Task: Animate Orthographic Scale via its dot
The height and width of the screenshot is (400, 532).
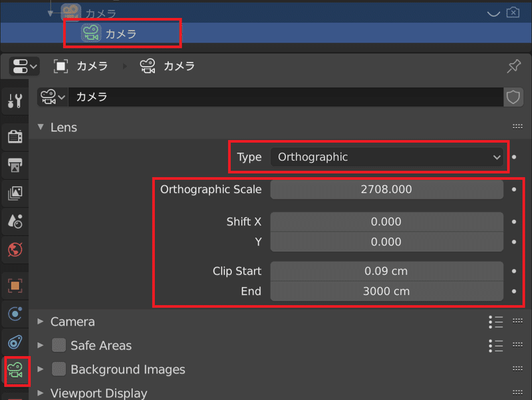Action: click(514, 189)
